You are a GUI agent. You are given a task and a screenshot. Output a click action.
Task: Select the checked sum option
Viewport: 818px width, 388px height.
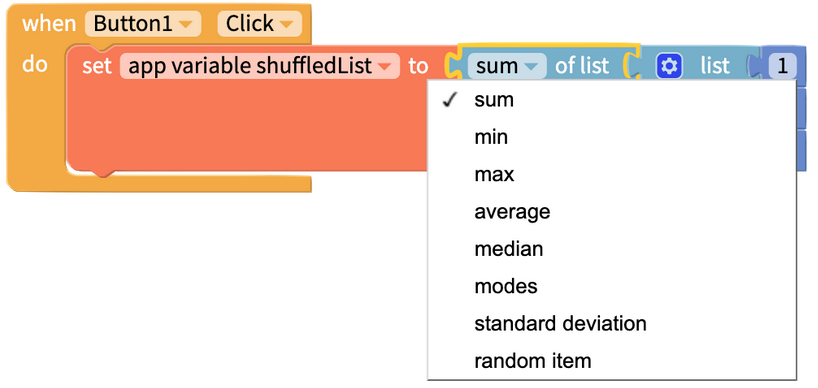pos(612,100)
